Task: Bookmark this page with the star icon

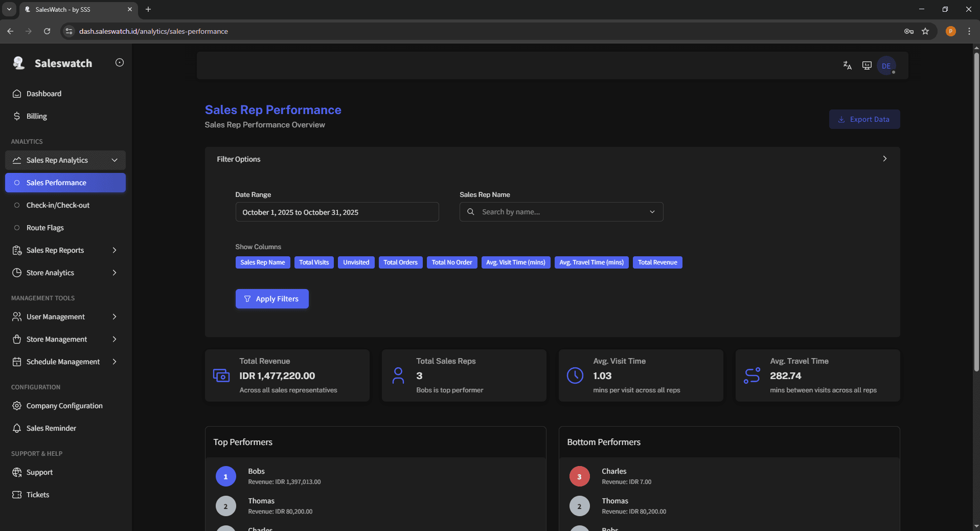Action: pyautogui.click(x=925, y=31)
